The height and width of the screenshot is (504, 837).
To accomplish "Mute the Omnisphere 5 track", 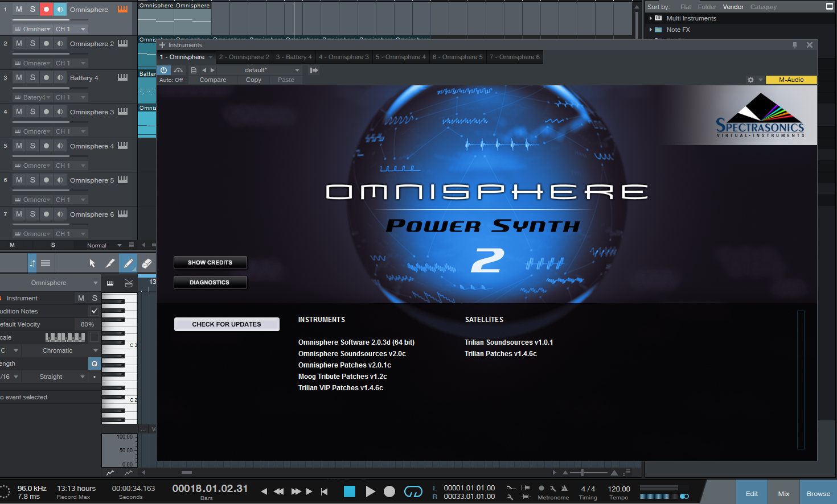I will point(19,180).
